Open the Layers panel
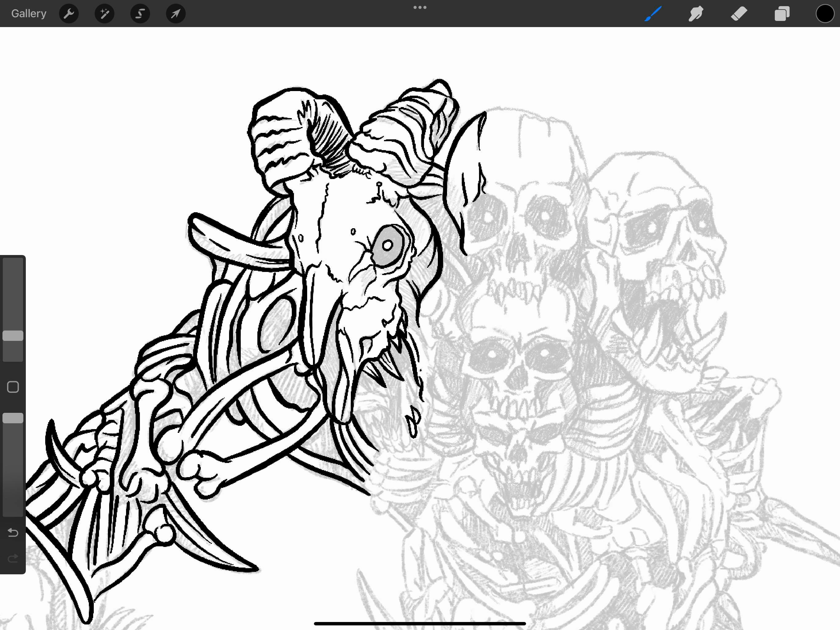Screen dimensions: 840x630 click(x=782, y=14)
